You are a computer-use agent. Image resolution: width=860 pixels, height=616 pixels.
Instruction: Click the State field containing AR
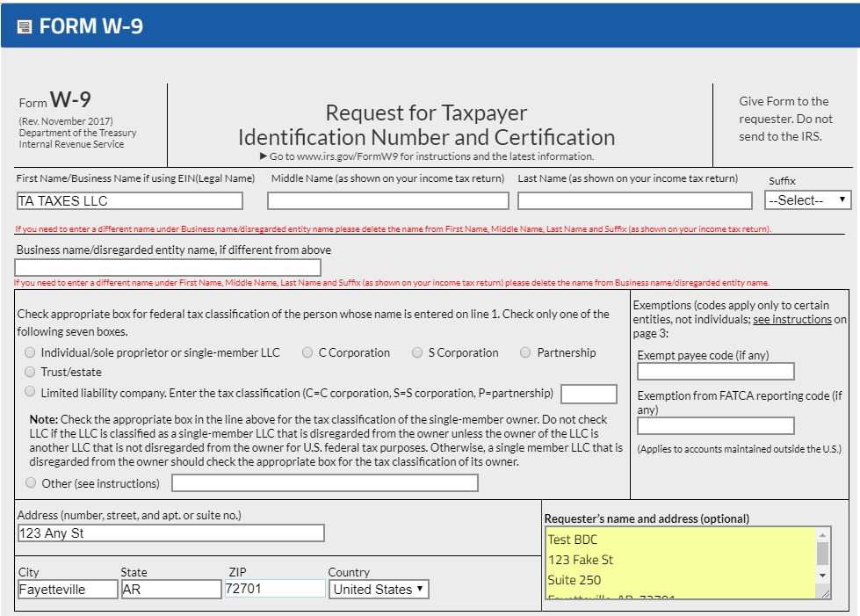point(171,589)
